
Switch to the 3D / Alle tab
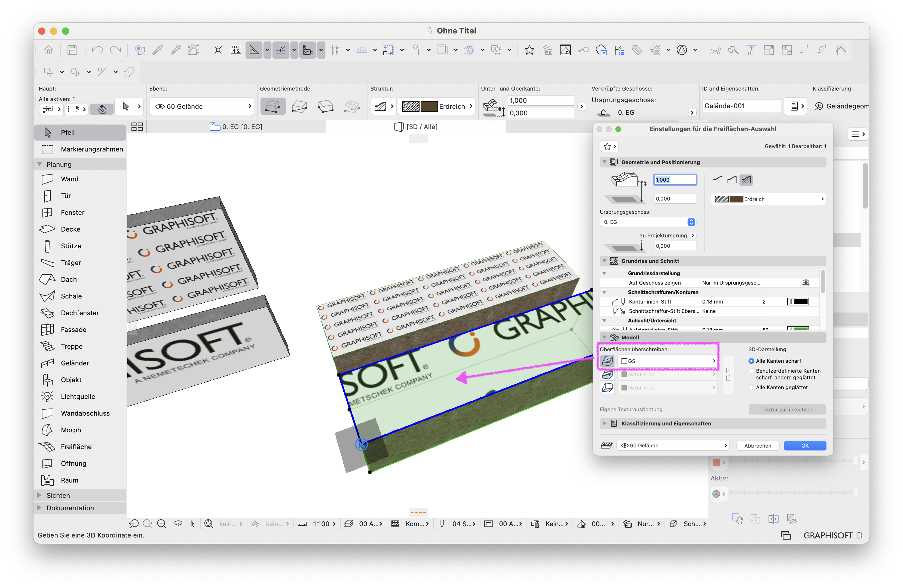pyautogui.click(x=416, y=127)
